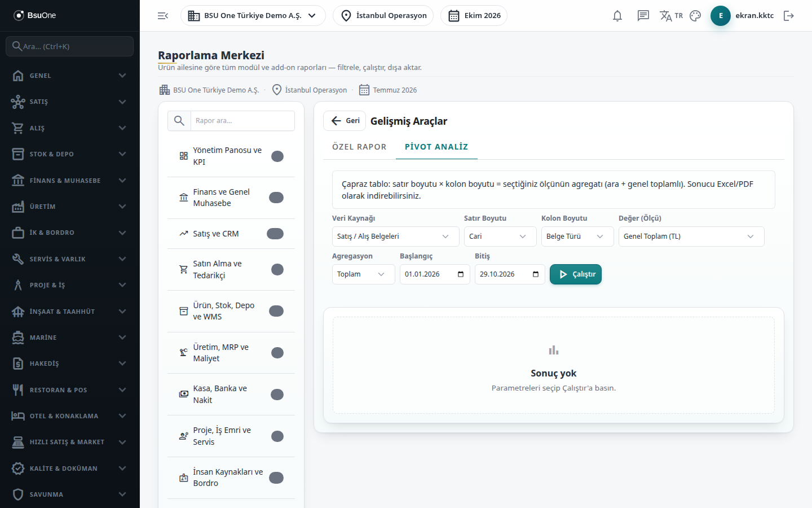The image size is (812, 508).
Task: Click sidebar search box Ara
Action: [x=70, y=46]
